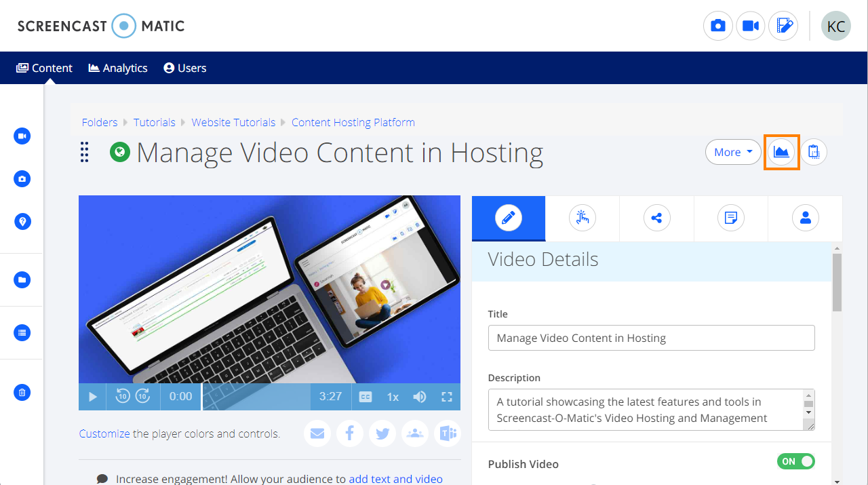868x485 pixels.
Task: Click the clipboard icon next to analytics
Action: [x=814, y=152]
